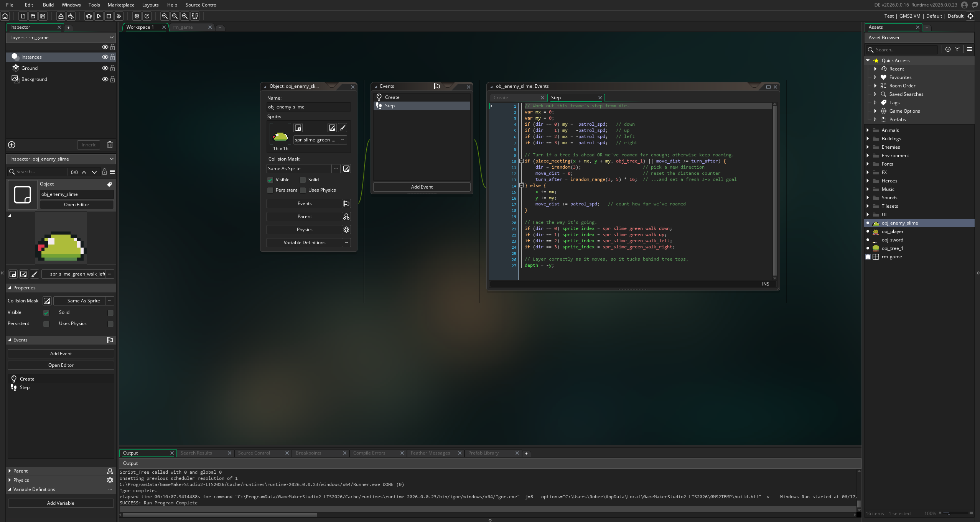Expand the Physics section in Inspector

click(x=10, y=480)
